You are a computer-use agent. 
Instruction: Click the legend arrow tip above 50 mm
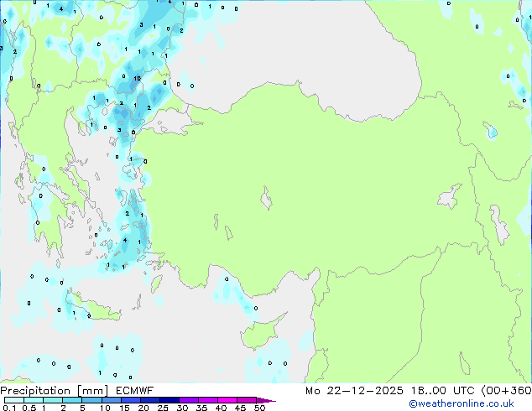coord(266,400)
